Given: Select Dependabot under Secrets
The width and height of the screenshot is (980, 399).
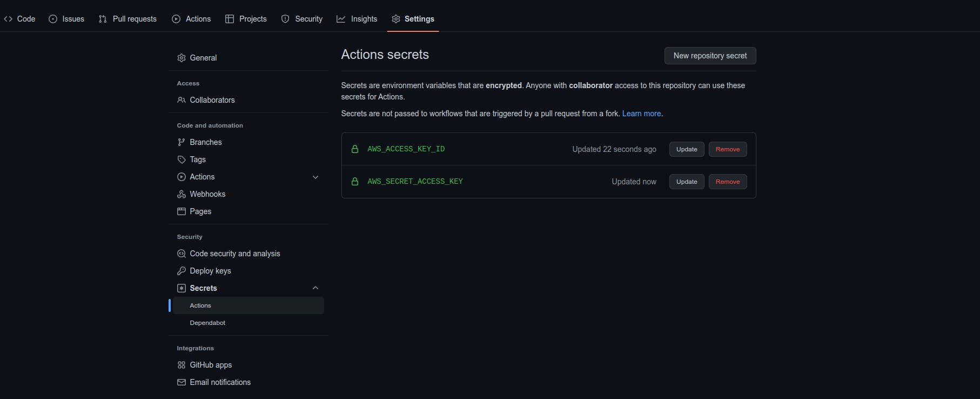Looking at the screenshot, I should (207, 323).
